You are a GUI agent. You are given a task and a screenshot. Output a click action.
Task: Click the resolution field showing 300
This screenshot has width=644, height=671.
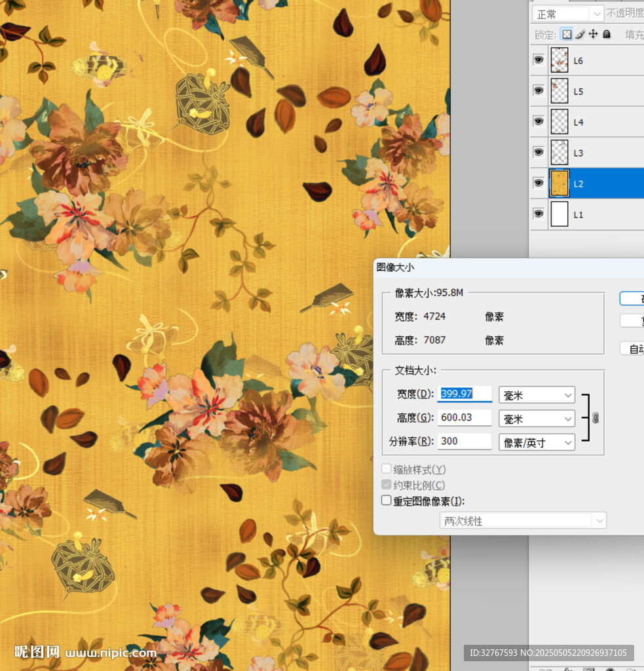(464, 441)
